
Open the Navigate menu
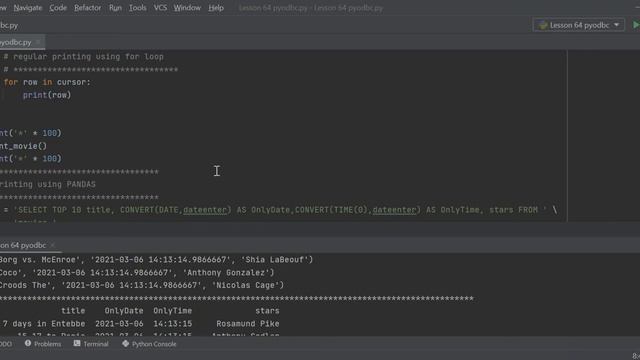(x=28, y=8)
